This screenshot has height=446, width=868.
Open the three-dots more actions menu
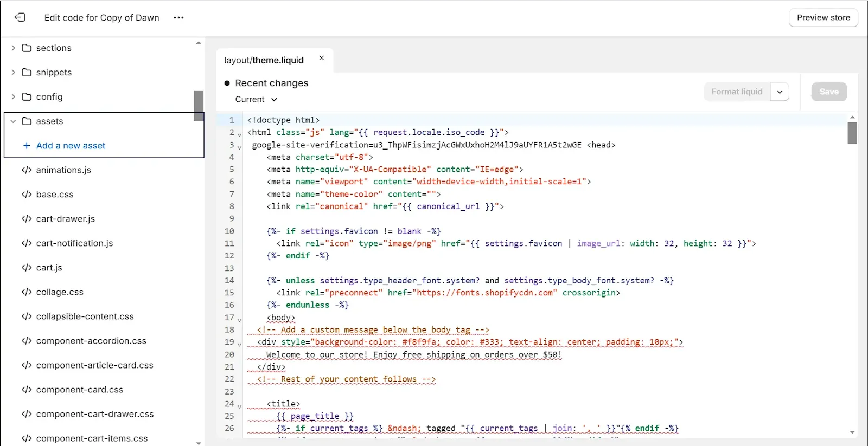point(178,17)
